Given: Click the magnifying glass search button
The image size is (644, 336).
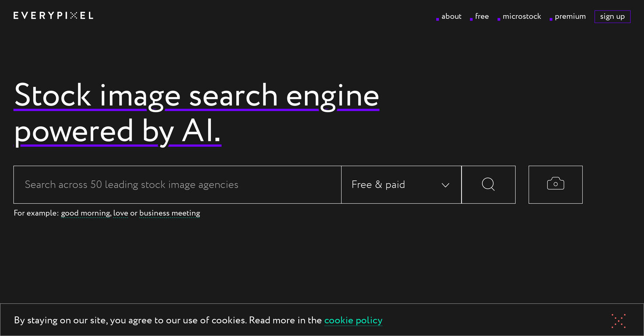Looking at the screenshot, I should (x=488, y=185).
